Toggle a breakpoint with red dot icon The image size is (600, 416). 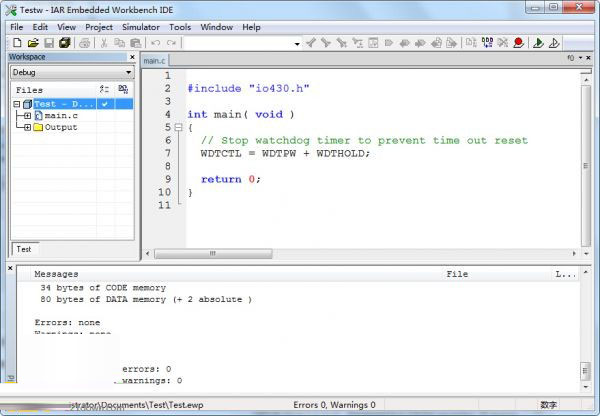(x=518, y=43)
